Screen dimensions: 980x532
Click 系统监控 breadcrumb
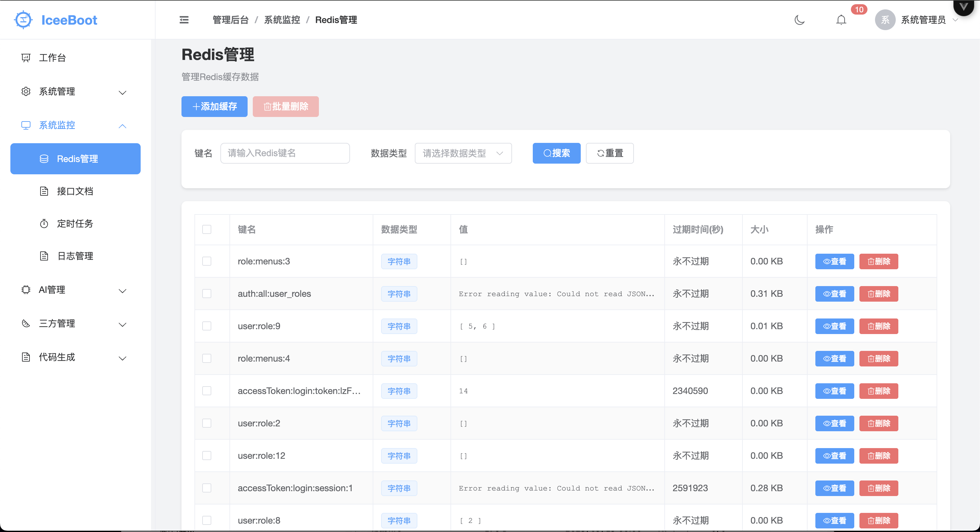[282, 20]
